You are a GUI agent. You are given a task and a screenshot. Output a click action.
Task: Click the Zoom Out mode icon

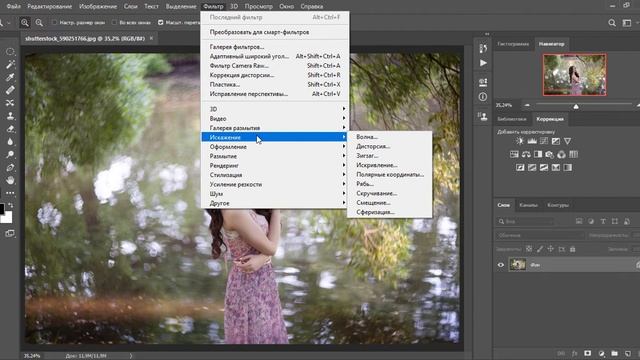tap(39, 22)
